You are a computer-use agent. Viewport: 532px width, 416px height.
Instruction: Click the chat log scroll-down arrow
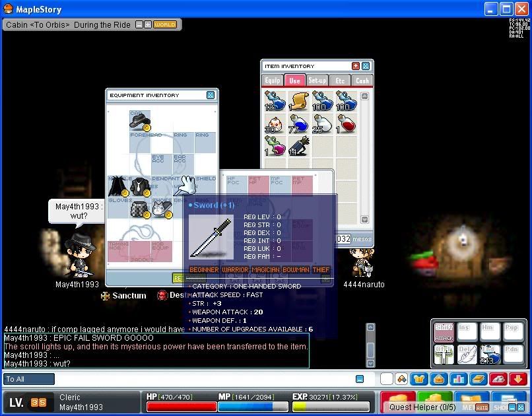(370, 363)
